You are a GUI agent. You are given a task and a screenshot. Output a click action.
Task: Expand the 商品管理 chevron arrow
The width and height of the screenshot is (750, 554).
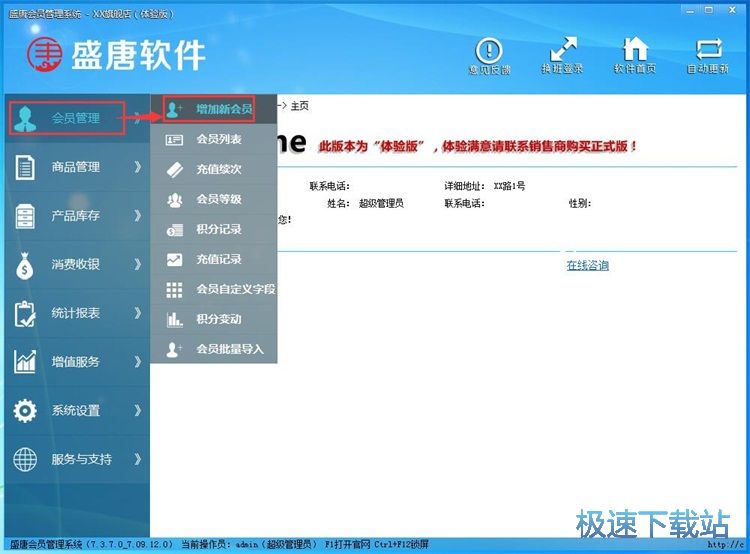(138, 166)
